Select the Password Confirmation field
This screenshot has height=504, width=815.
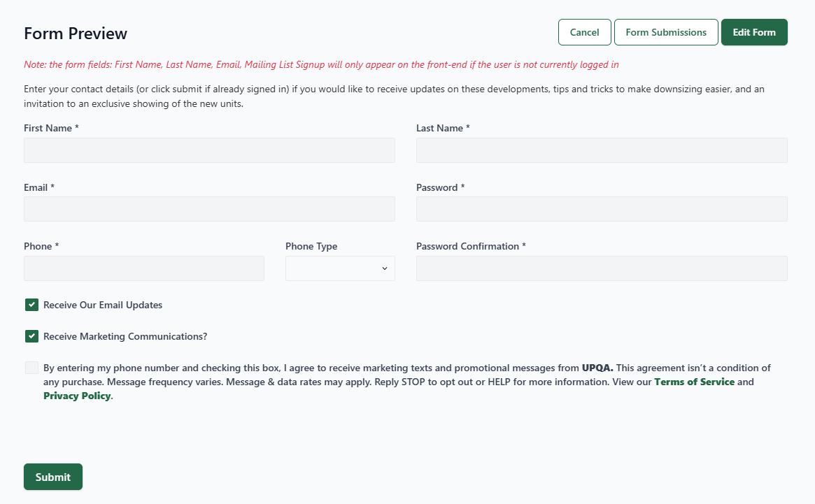pos(602,268)
